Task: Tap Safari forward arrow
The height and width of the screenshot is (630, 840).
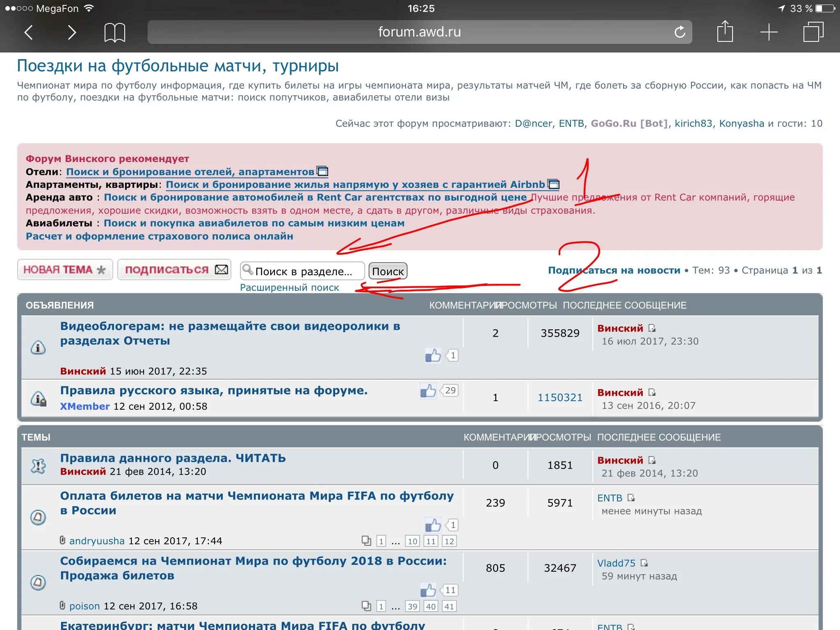Action: (x=72, y=32)
